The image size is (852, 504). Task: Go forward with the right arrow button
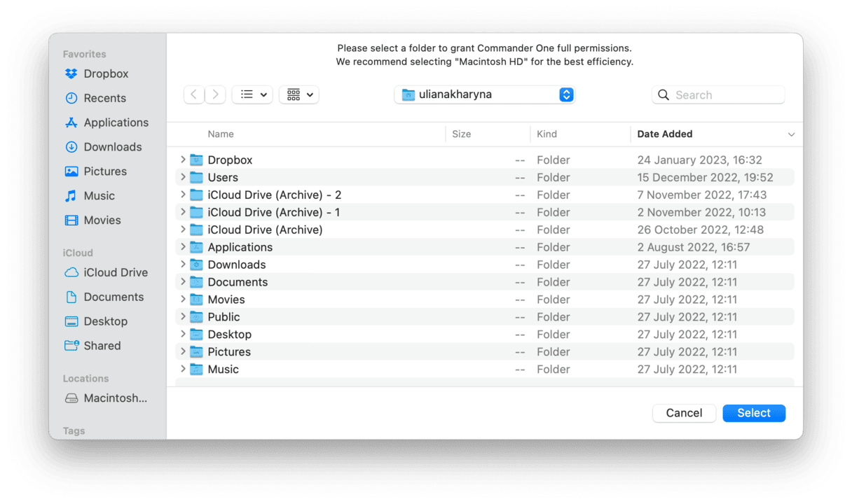point(215,94)
